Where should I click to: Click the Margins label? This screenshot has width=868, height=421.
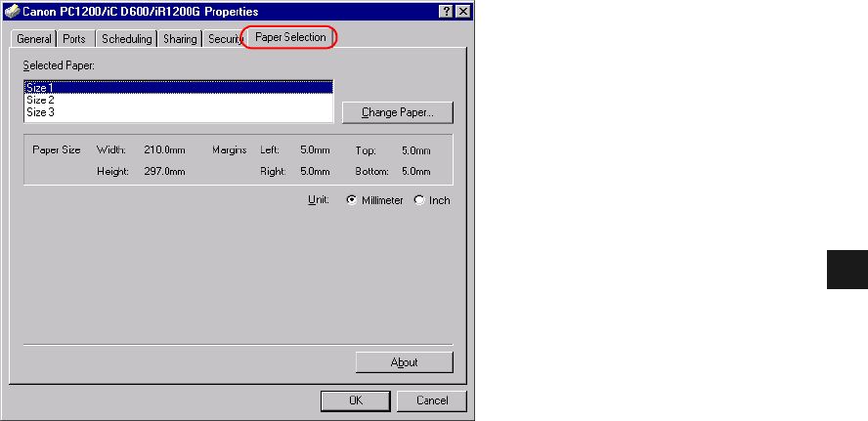(229, 149)
